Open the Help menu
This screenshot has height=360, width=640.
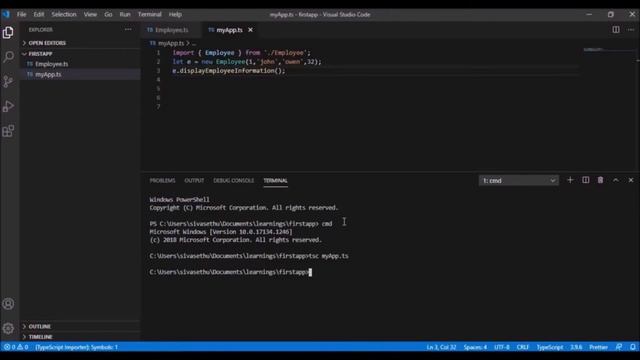pyautogui.click(x=175, y=14)
